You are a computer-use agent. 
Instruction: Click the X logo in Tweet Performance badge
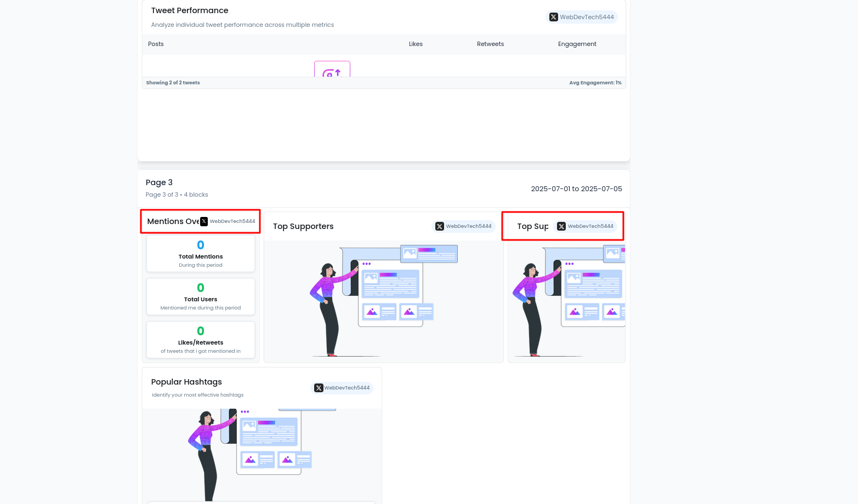point(554,17)
